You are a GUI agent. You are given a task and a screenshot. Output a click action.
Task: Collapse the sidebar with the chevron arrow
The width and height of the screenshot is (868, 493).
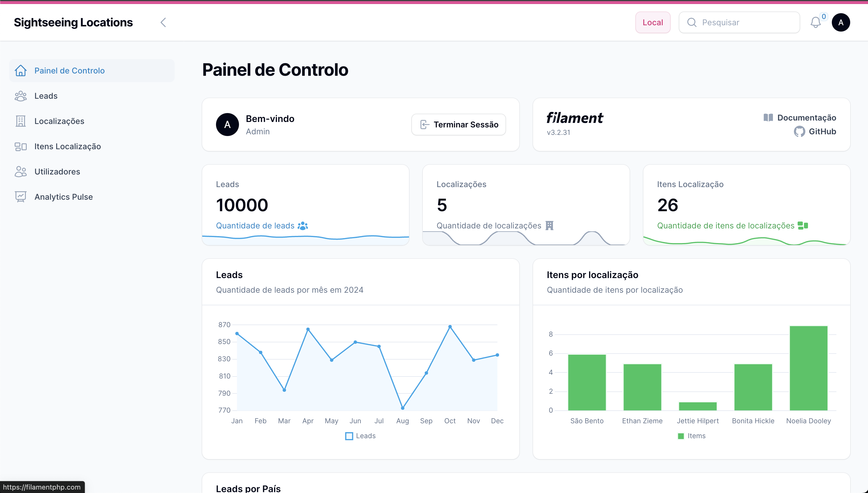(x=163, y=22)
